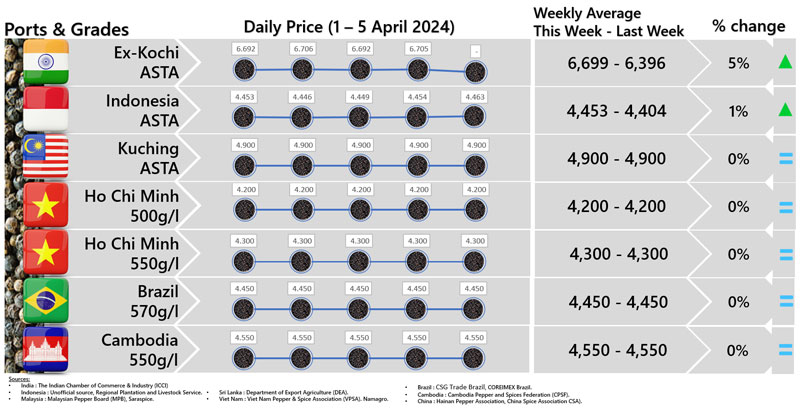The width and height of the screenshot is (800, 418).
Task: Click the 4.463 price label for Indonesia
Action: 475,96
